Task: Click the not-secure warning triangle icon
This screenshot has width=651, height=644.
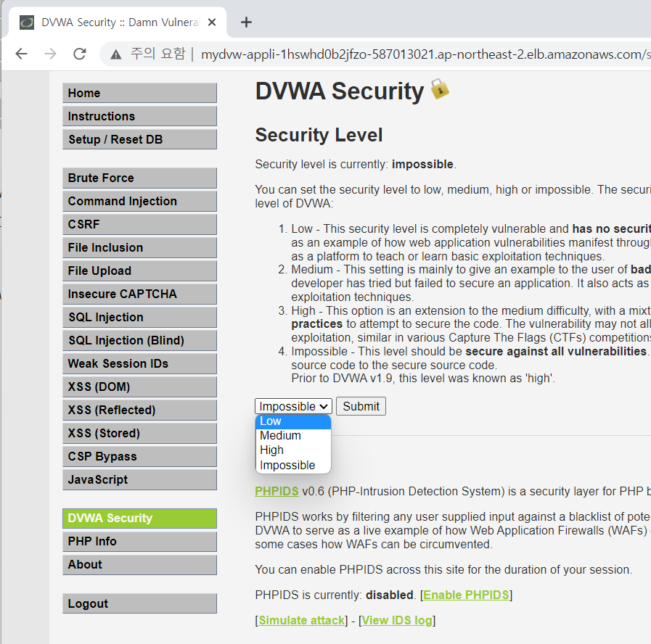Action: [116, 54]
